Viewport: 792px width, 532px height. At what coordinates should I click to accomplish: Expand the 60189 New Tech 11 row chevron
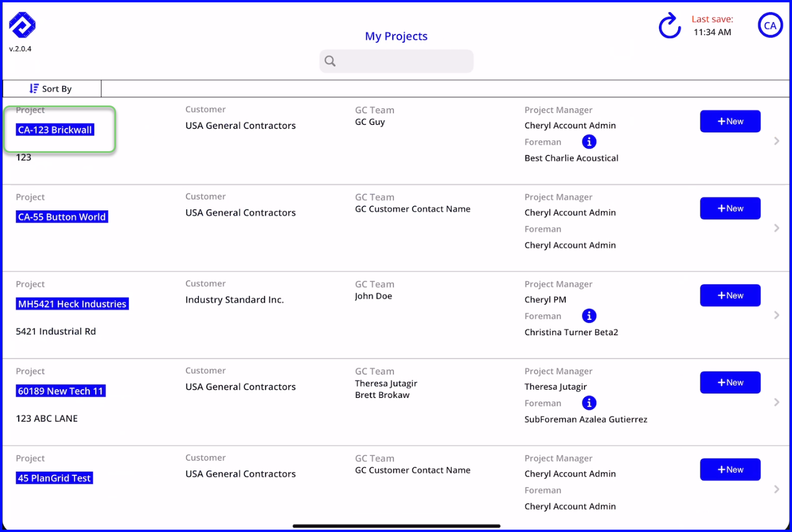777,402
